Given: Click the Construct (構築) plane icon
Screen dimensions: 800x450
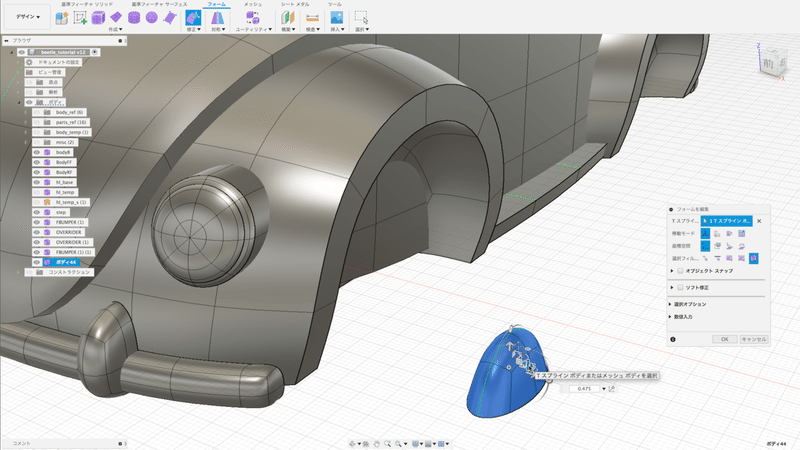Looking at the screenshot, I should coord(288,18).
